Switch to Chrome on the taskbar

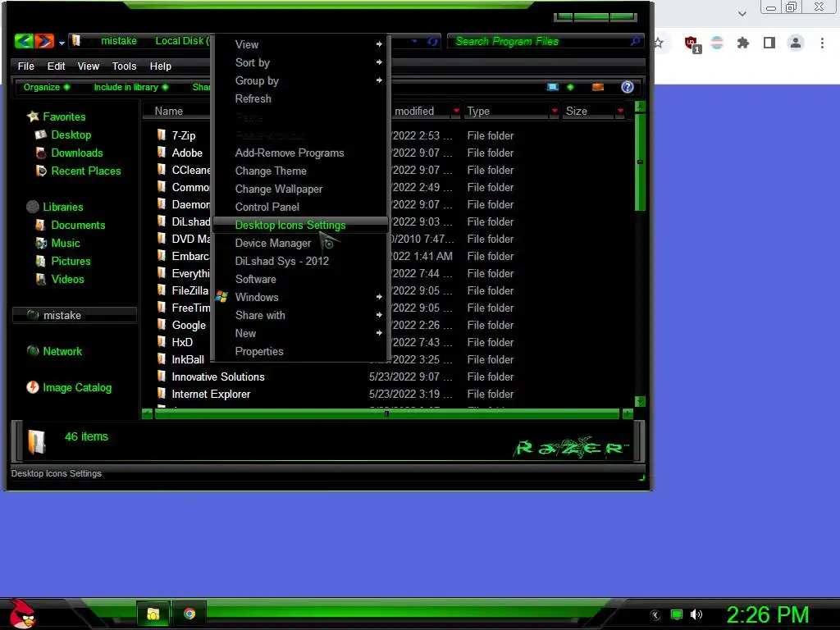(x=189, y=614)
